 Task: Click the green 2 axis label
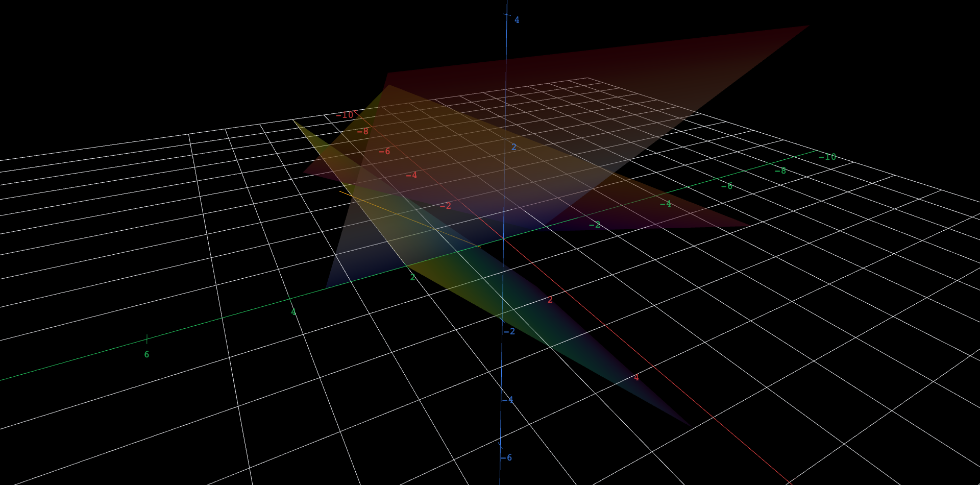pos(413,278)
